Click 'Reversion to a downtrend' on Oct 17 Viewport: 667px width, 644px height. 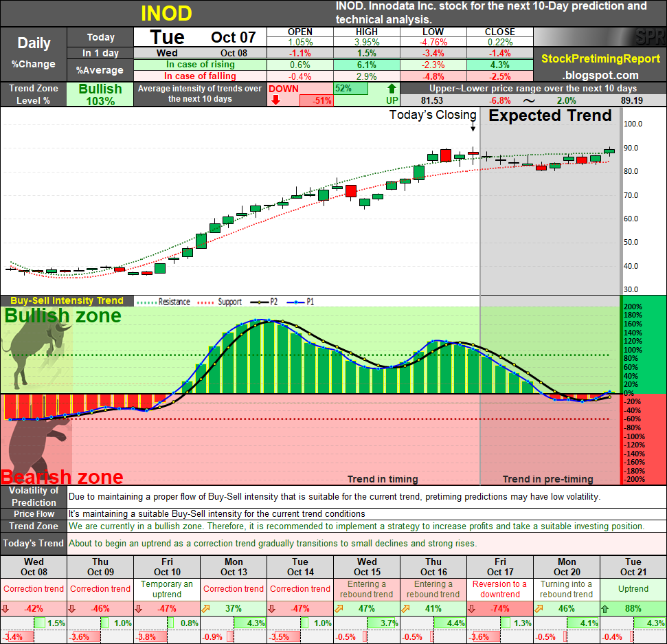point(500,589)
